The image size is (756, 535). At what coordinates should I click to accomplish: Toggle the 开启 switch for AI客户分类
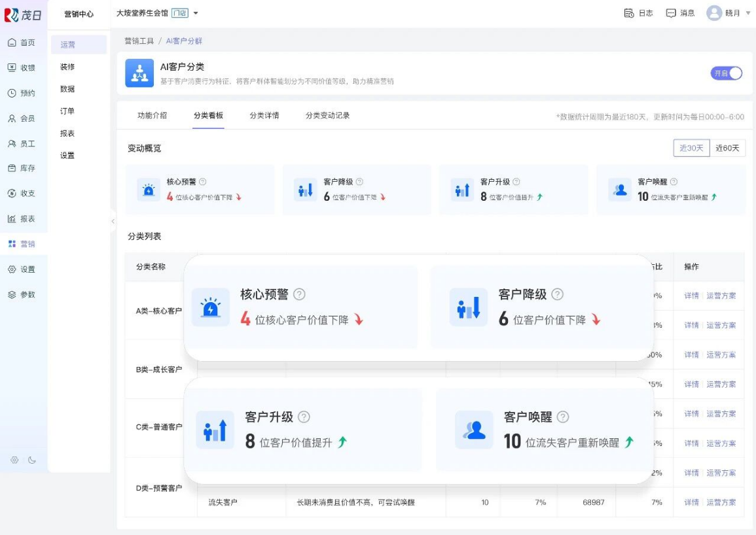pyautogui.click(x=727, y=73)
